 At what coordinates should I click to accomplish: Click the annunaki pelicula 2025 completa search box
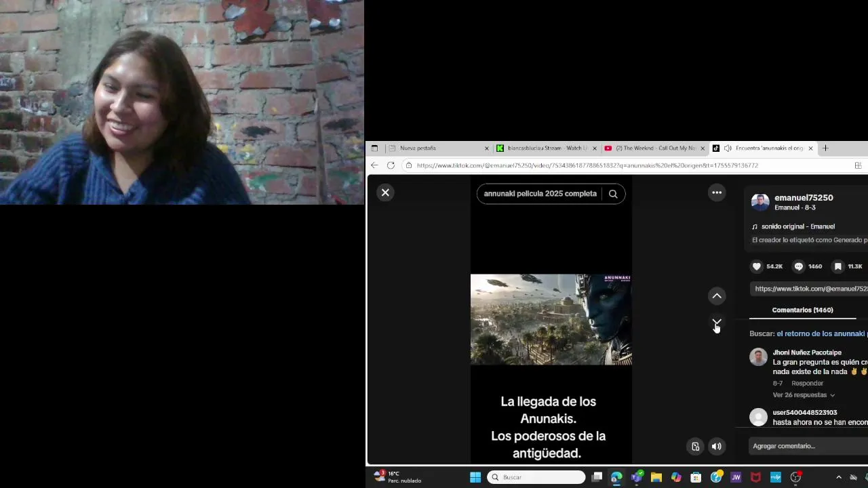[540, 194]
